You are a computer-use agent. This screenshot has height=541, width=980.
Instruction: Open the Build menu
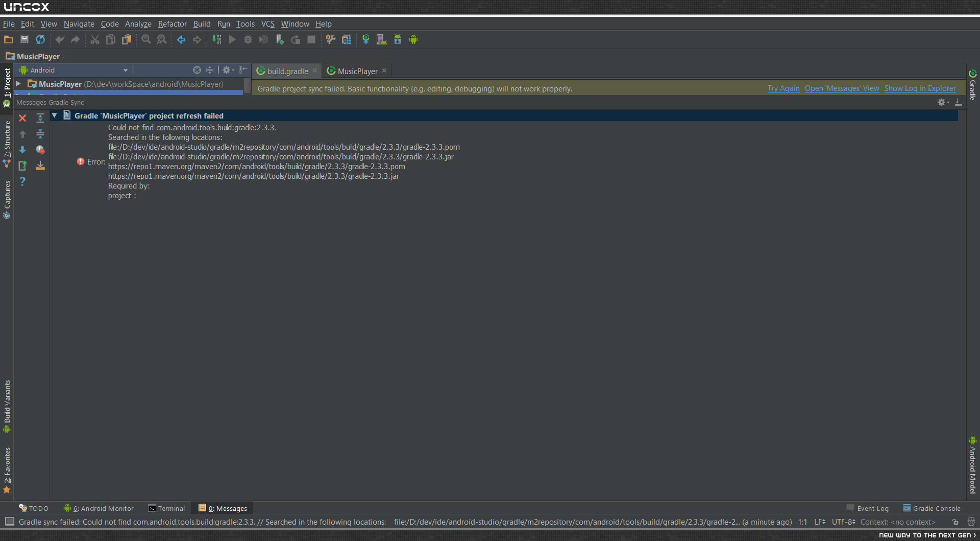coord(202,24)
